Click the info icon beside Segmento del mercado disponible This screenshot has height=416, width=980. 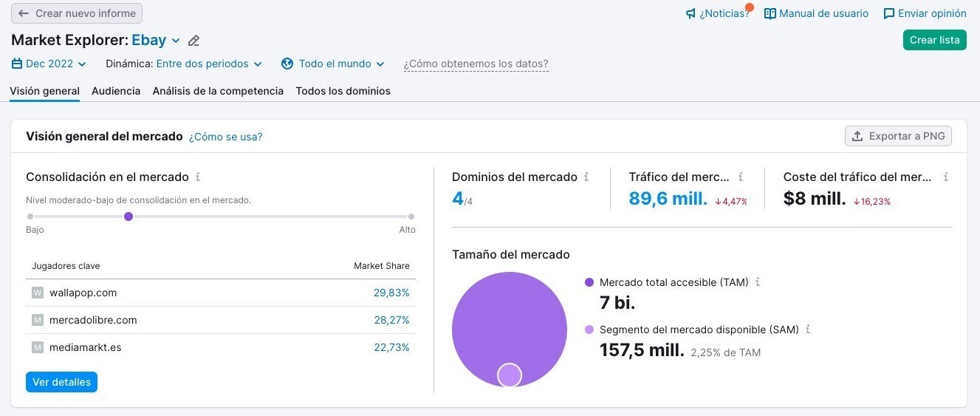tap(808, 330)
